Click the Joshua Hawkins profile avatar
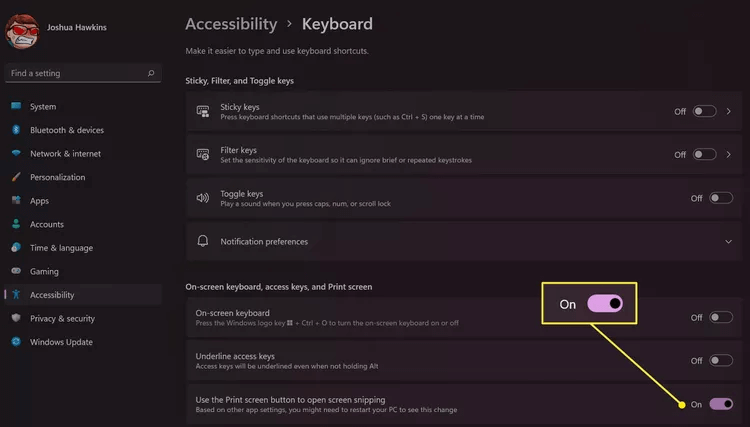750x427 pixels. [22, 32]
